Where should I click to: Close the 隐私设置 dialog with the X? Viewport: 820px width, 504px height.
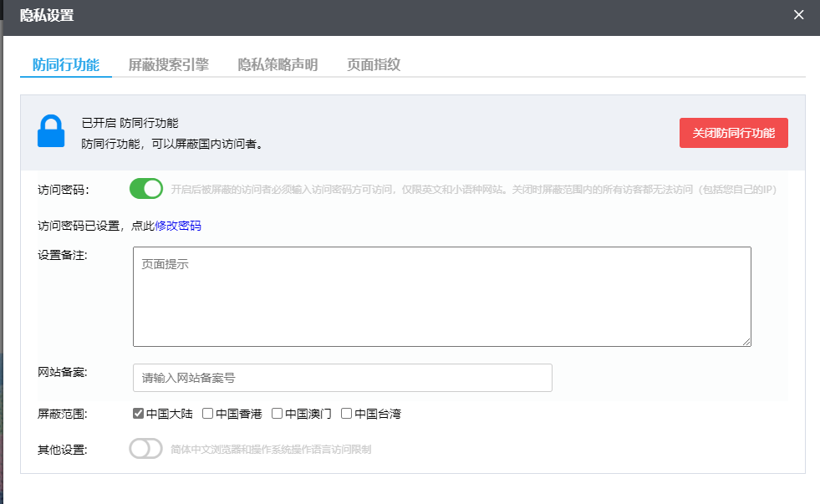(798, 15)
